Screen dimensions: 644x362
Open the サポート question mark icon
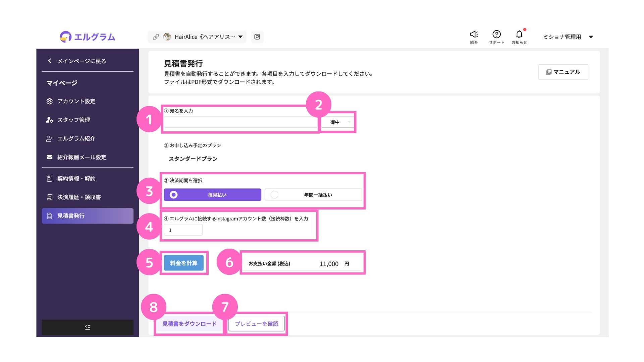tap(496, 35)
